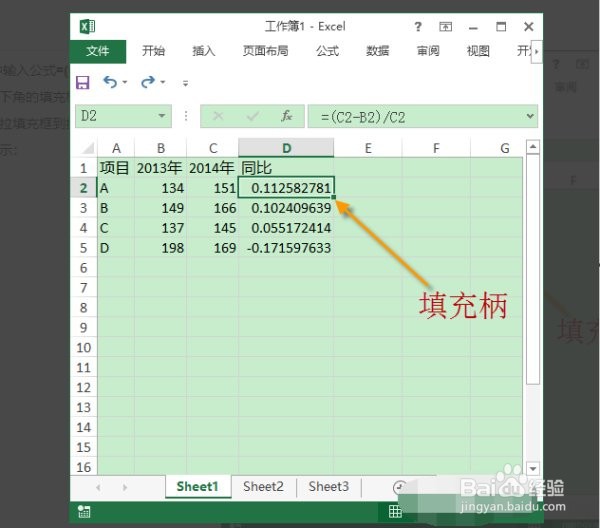Click cell with value 166
Image resolution: width=600 pixels, height=528 pixels.
click(x=213, y=208)
